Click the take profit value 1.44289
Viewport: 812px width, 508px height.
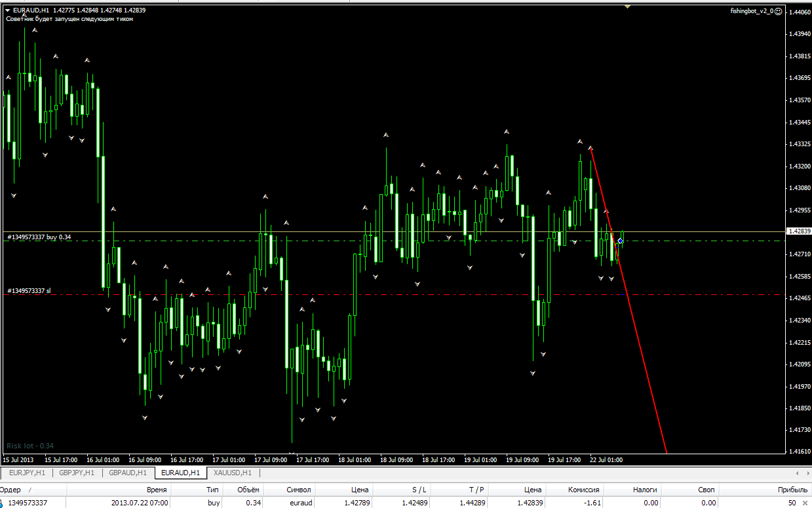(472, 503)
